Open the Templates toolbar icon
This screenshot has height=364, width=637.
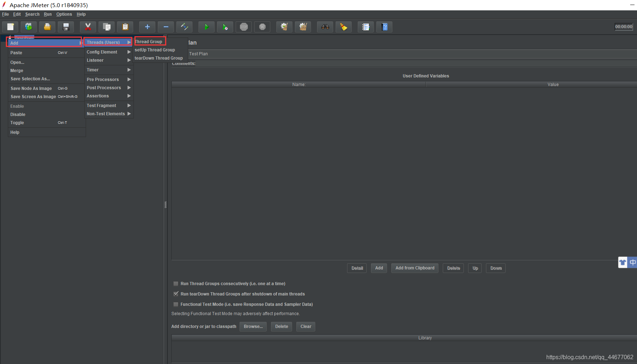pyautogui.click(x=29, y=27)
